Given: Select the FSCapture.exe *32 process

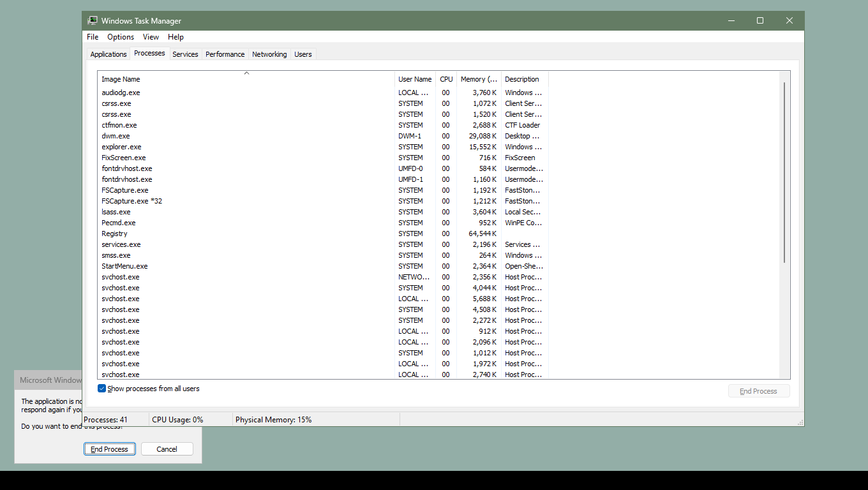Looking at the screenshot, I should coord(323,201).
